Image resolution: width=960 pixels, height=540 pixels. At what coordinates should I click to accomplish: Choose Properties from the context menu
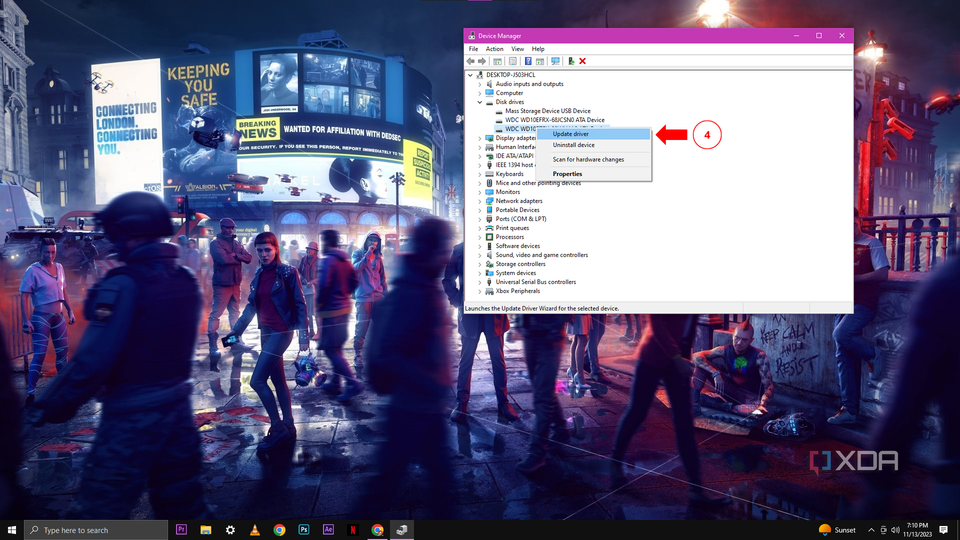coord(593,174)
